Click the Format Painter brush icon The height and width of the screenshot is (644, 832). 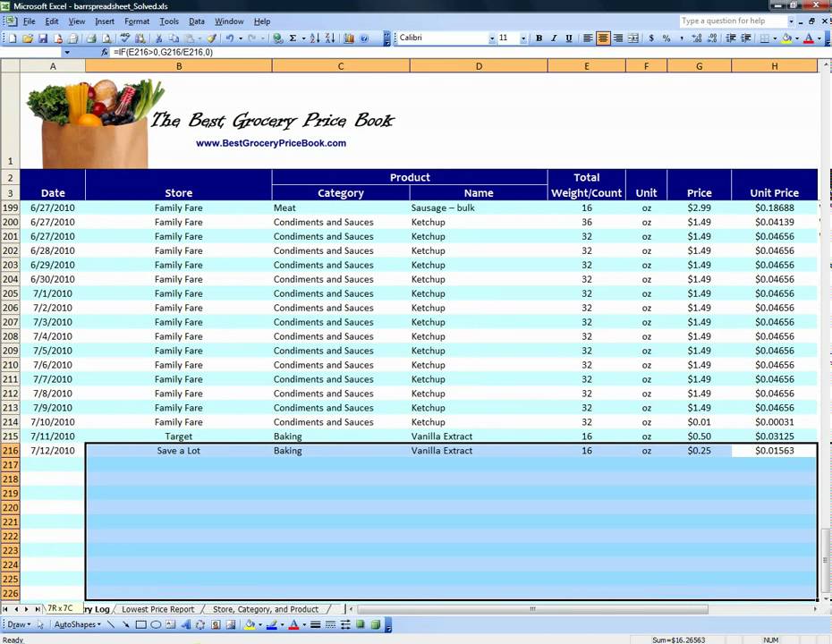[x=211, y=38]
